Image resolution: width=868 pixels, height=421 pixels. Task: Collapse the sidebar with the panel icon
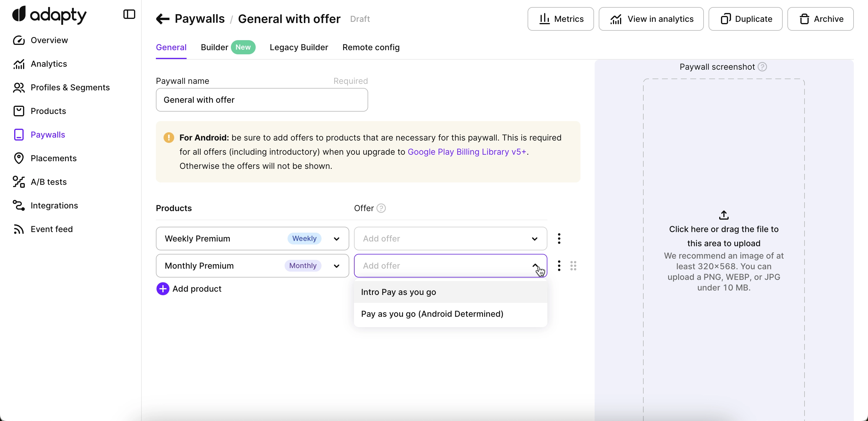[129, 14]
